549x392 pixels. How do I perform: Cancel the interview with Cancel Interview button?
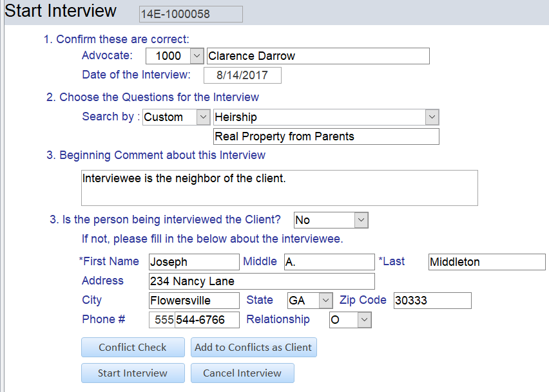pos(242,373)
